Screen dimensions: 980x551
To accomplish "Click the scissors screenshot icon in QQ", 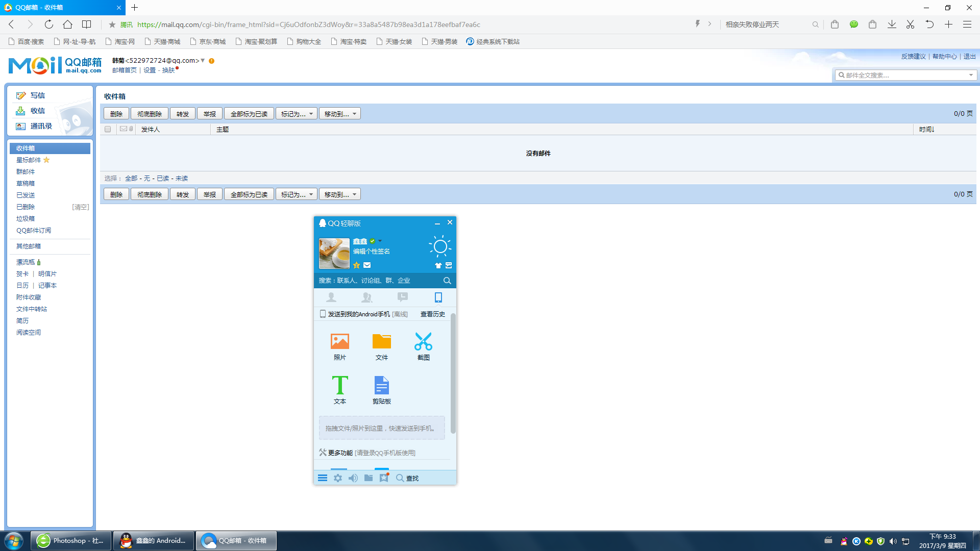I will [x=423, y=341].
